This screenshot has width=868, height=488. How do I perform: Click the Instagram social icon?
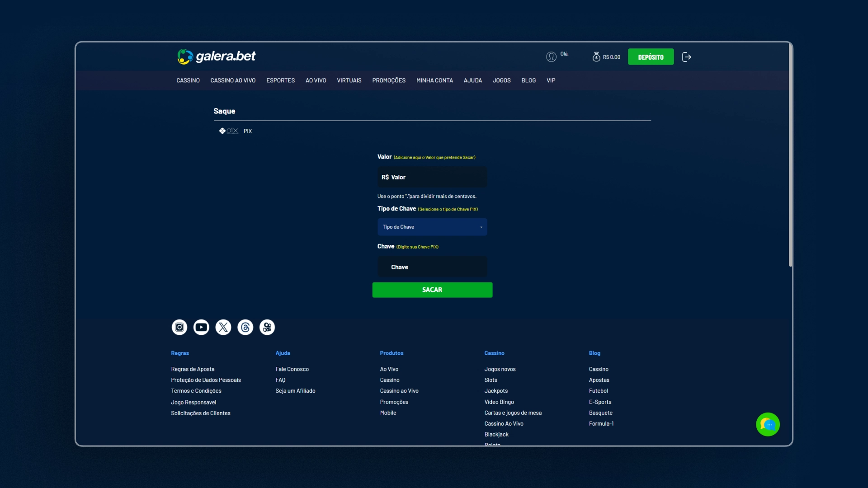click(x=179, y=327)
